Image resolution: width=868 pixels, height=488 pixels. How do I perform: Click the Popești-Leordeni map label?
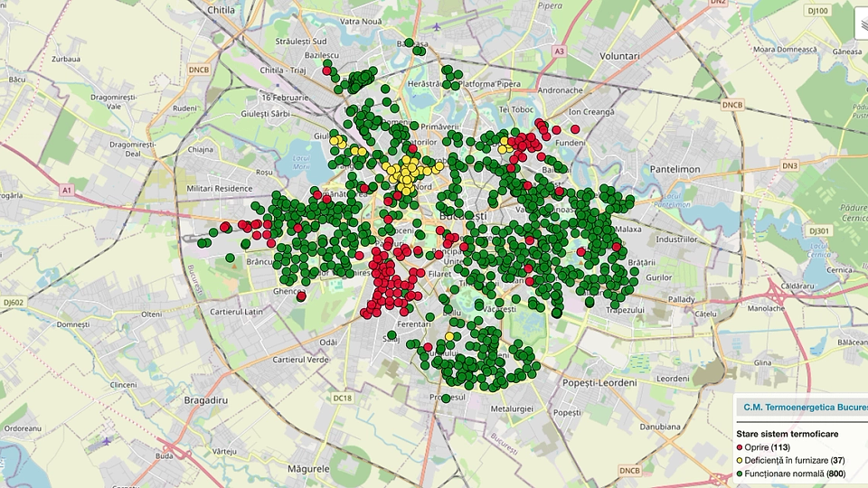point(599,383)
